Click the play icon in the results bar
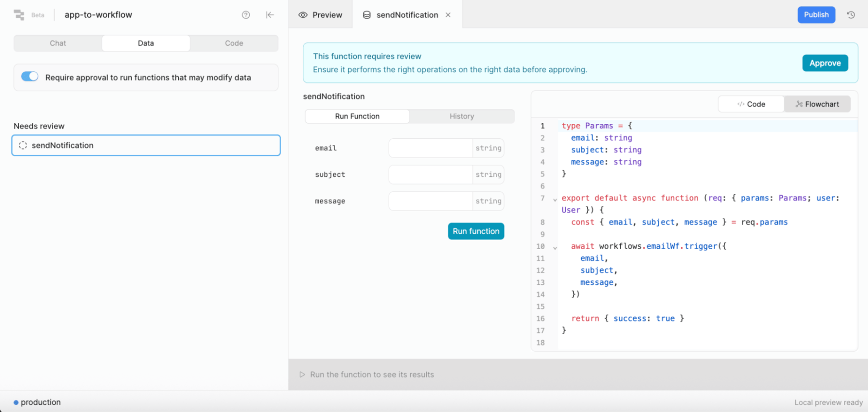Viewport: 868px width, 412px height. point(302,374)
